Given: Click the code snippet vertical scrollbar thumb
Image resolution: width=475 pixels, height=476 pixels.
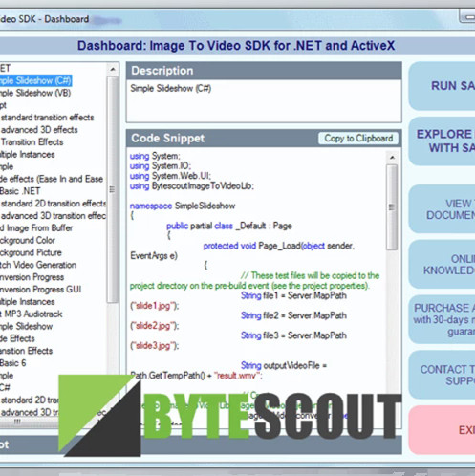Looking at the screenshot, I should point(392,207).
